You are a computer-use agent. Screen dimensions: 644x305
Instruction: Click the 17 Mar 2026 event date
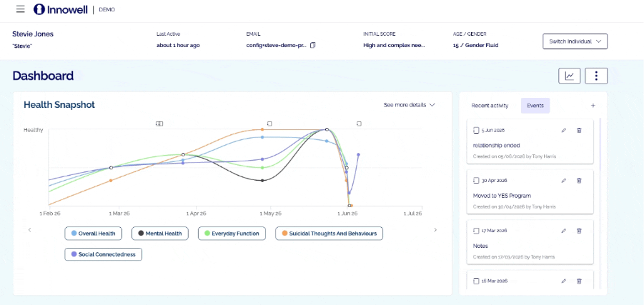click(494, 231)
